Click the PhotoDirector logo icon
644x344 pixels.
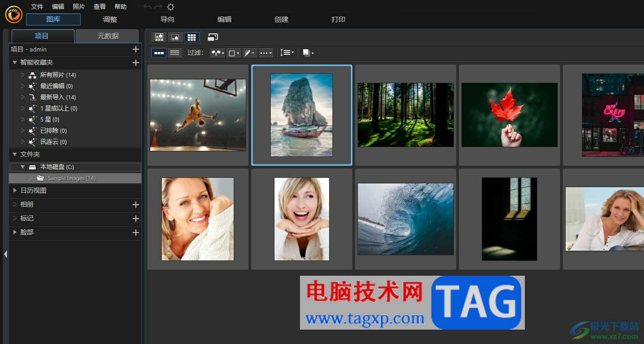(13, 14)
